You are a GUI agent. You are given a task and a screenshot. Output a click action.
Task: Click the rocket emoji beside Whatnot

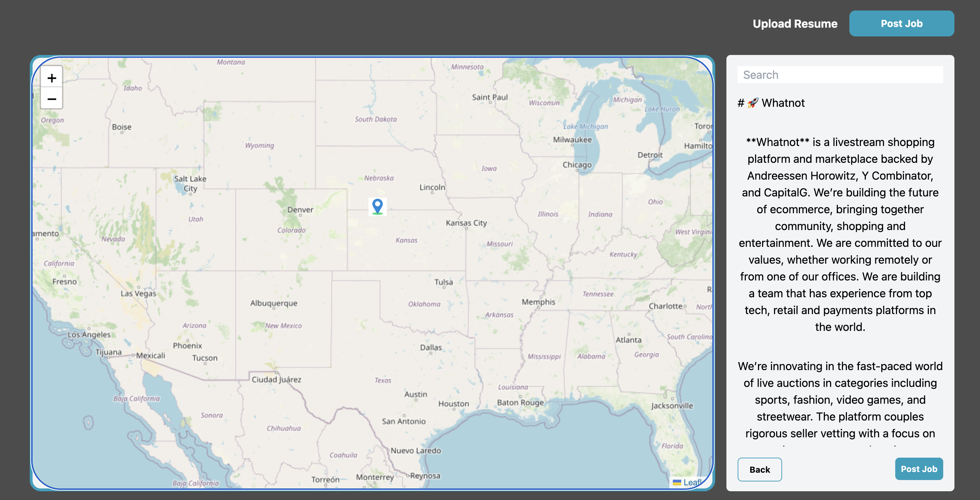[x=752, y=103]
